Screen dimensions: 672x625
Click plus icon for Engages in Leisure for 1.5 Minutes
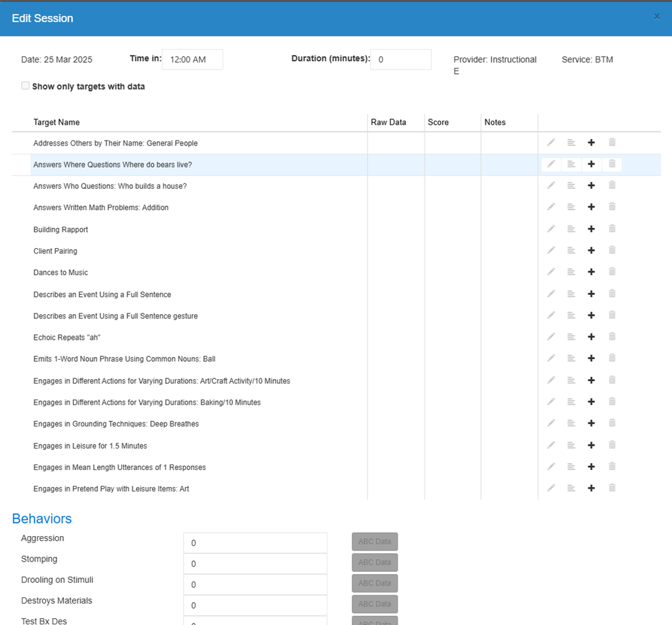coord(591,446)
